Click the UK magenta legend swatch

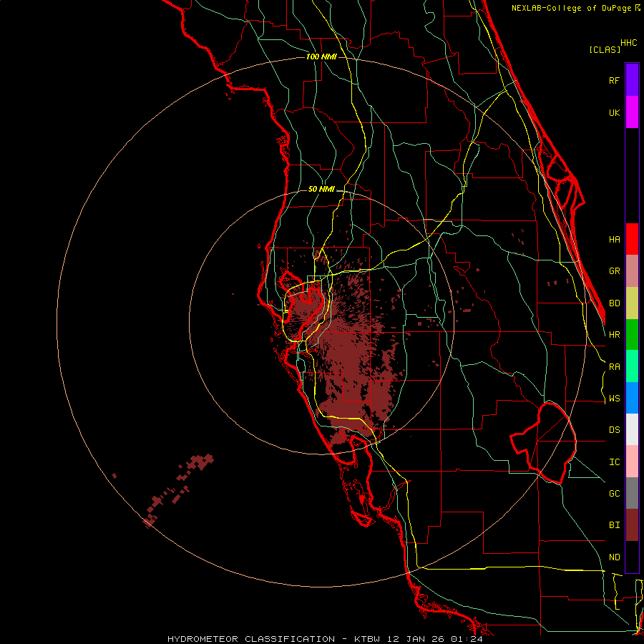[x=632, y=112]
